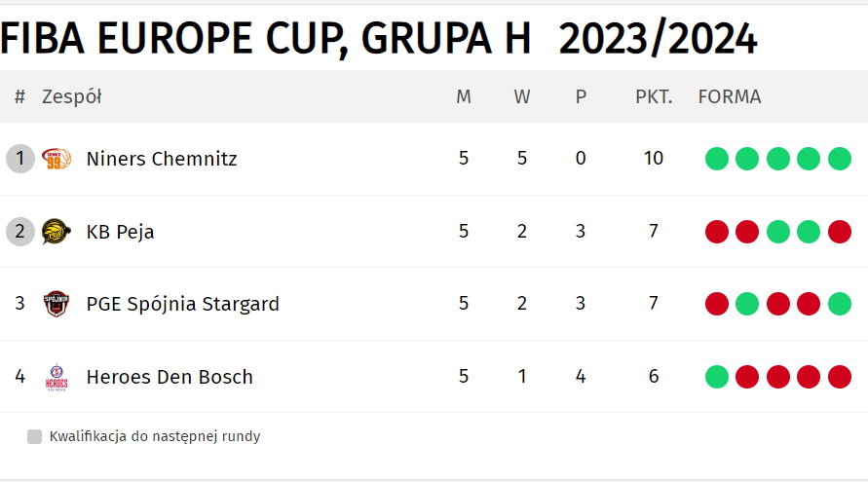This screenshot has width=868, height=482.
Task: Click PGE Spójnia Stargard's last green form dot
Action: [x=839, y=304]
